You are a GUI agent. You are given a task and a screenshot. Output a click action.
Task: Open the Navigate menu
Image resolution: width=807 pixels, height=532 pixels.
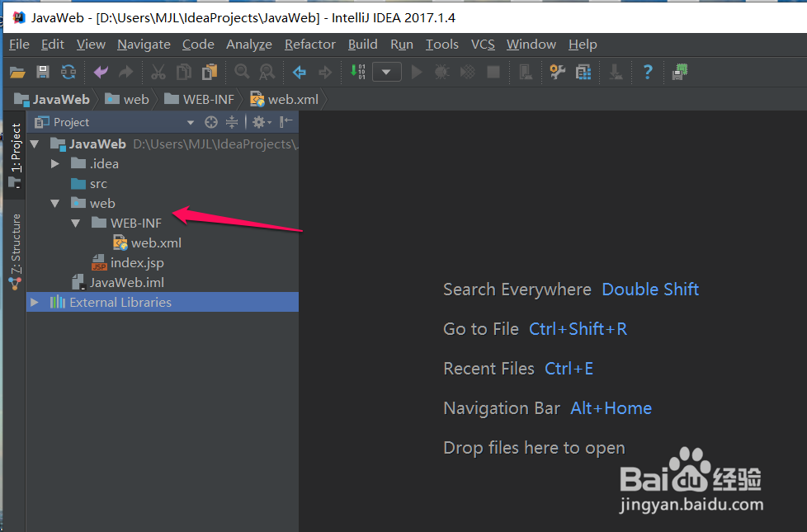144,45
